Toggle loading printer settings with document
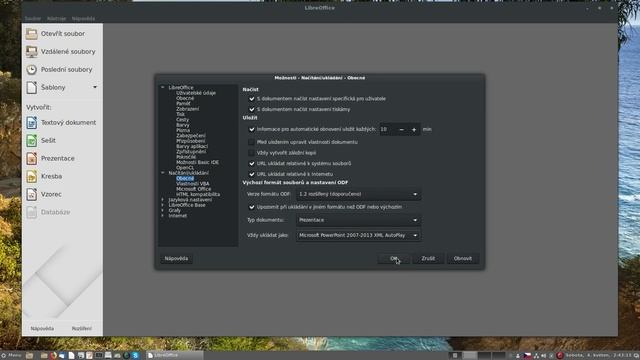This screenshot has width=640, height=360. (251, 109)
